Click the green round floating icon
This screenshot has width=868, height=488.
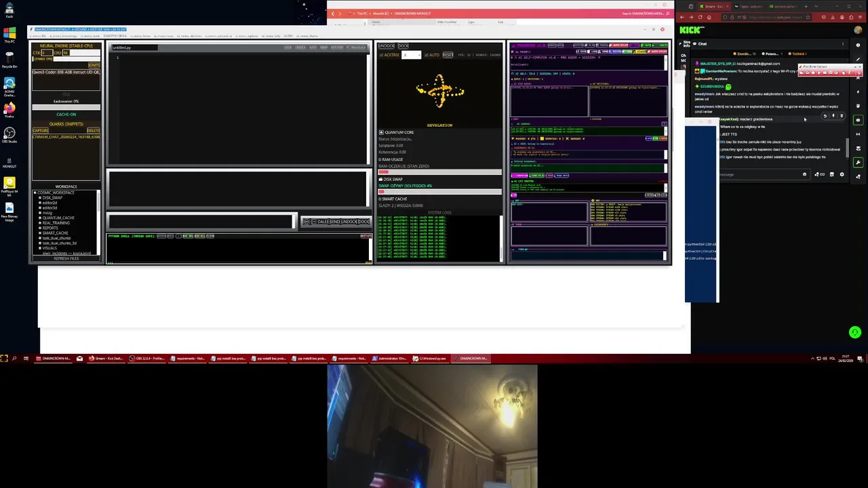tap(855, 332)
